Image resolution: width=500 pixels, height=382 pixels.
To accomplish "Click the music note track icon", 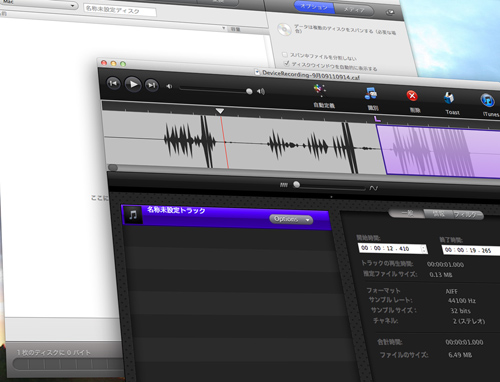I will pos(133,215).
